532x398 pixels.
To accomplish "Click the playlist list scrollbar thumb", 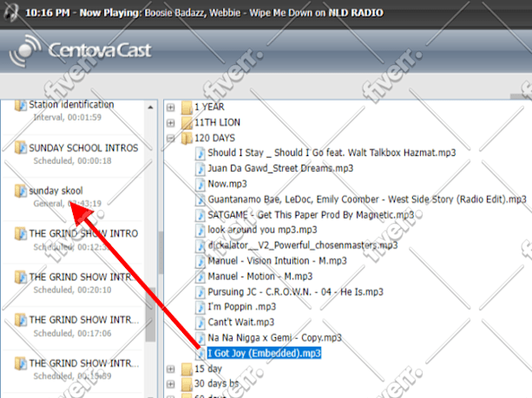I will pos(150,314).
